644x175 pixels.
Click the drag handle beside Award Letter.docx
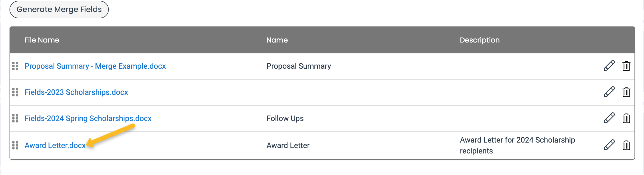15,145
